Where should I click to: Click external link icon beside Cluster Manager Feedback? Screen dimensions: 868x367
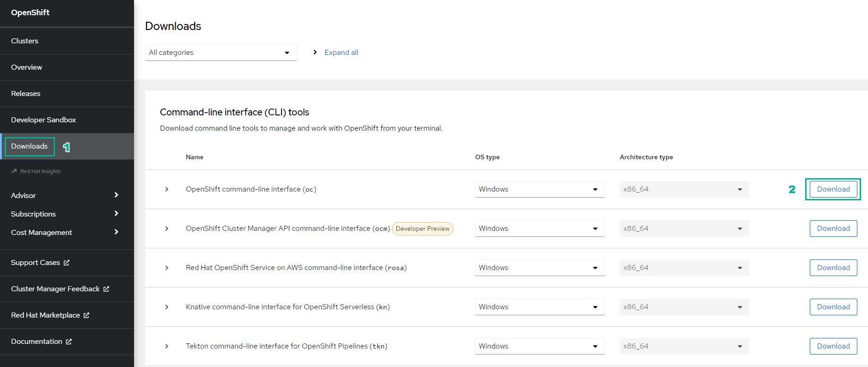point(106,289)
